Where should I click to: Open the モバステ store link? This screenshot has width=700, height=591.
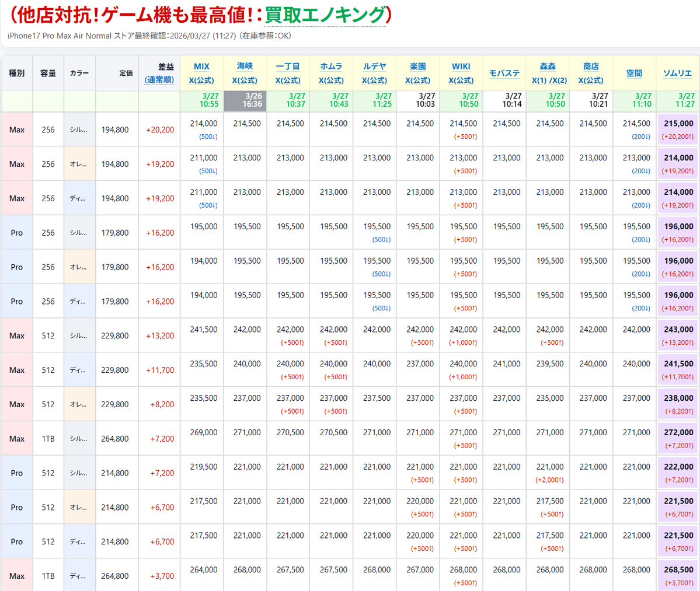(504, 73)
